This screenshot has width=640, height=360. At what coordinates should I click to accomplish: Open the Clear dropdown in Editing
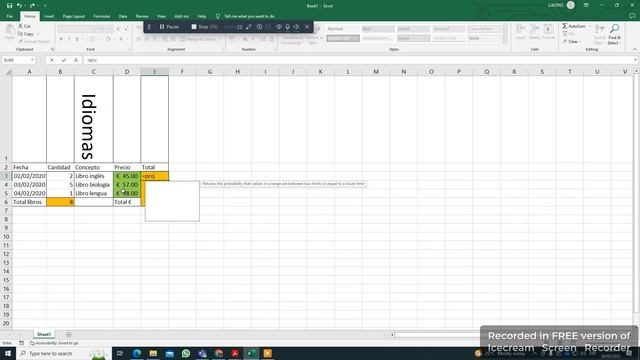tap(572, 42)
